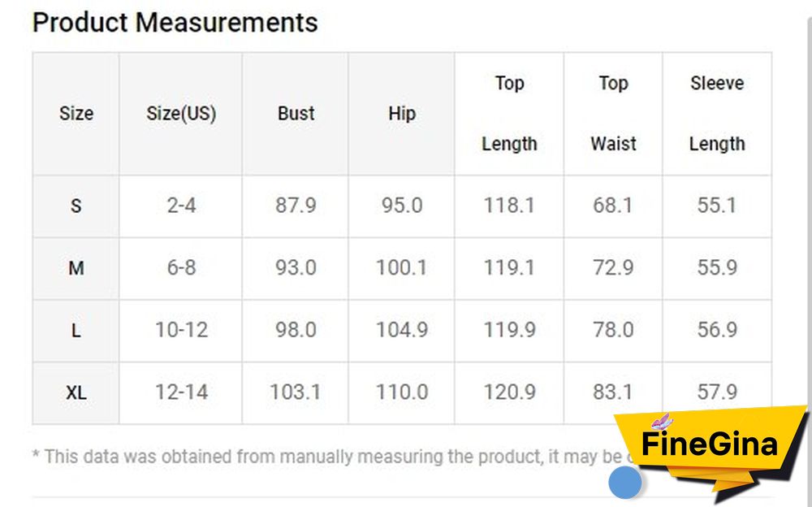Select the 104.9 hip measurement cell

click(401, 330)
